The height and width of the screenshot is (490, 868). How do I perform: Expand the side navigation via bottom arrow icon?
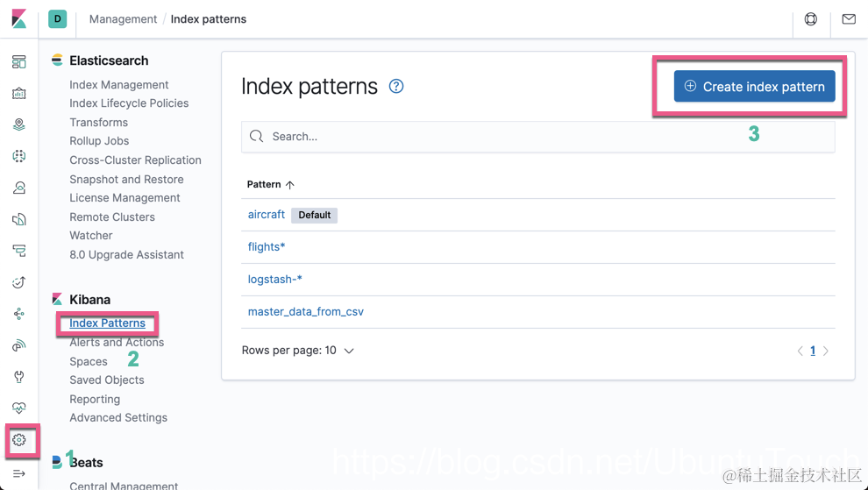pos(18,473)
